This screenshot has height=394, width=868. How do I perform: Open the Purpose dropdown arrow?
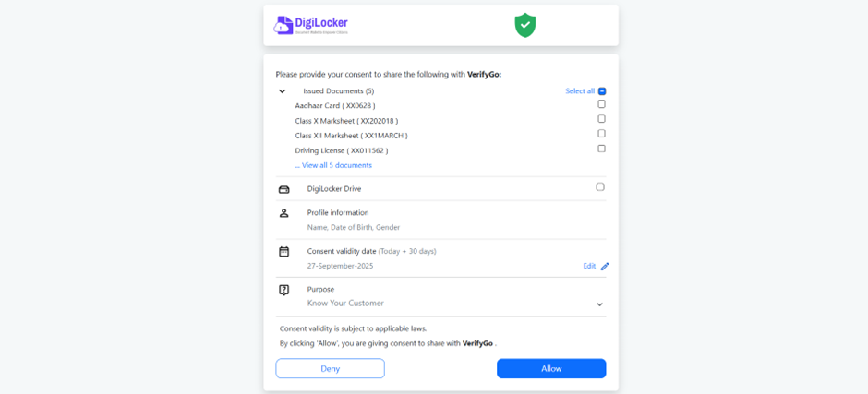599,304
